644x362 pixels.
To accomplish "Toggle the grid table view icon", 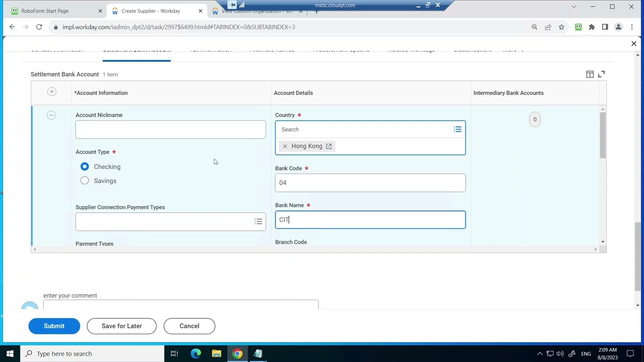I will pos(590,74).
